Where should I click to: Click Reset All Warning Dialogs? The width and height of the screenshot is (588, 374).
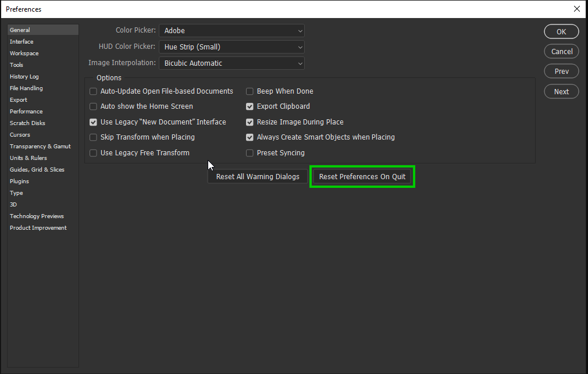[x=257, y=176]
